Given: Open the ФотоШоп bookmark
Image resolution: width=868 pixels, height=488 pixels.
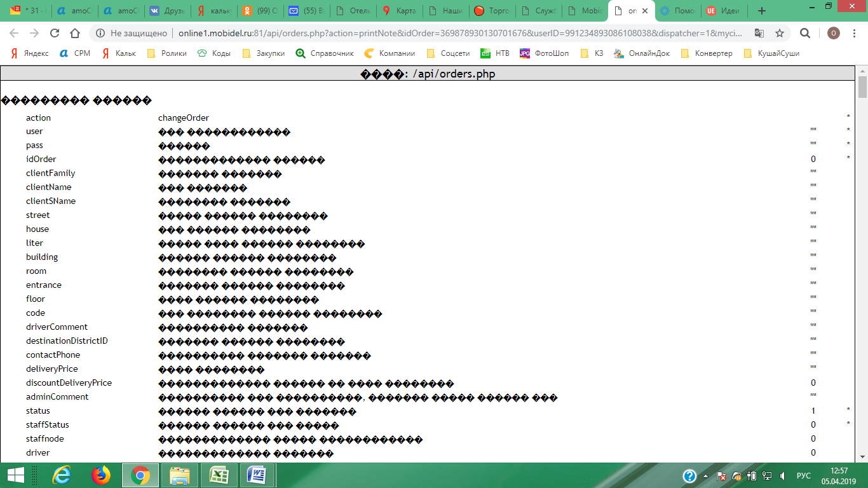Looking at the screenshot, I should [545, 53].
